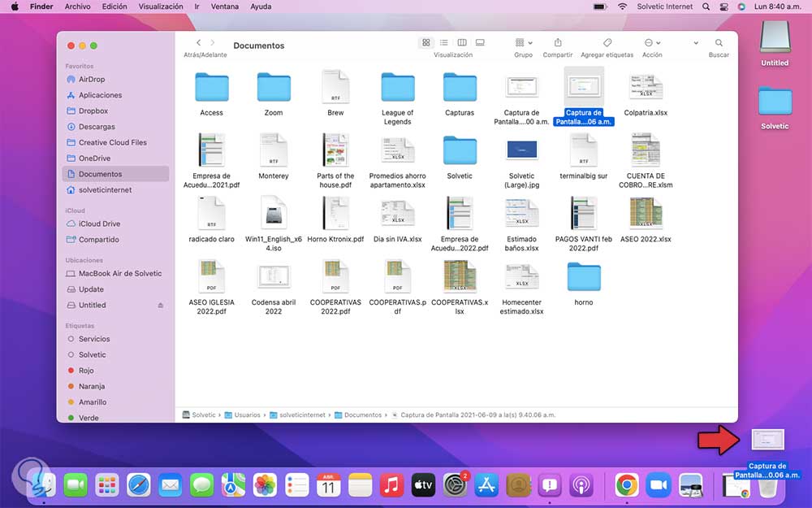Image resolution: width=812 pixels, height=508 pixels.
Task: Open Spotlight search in menu bar
Action: pyautogui.click(x=706, y=7)
